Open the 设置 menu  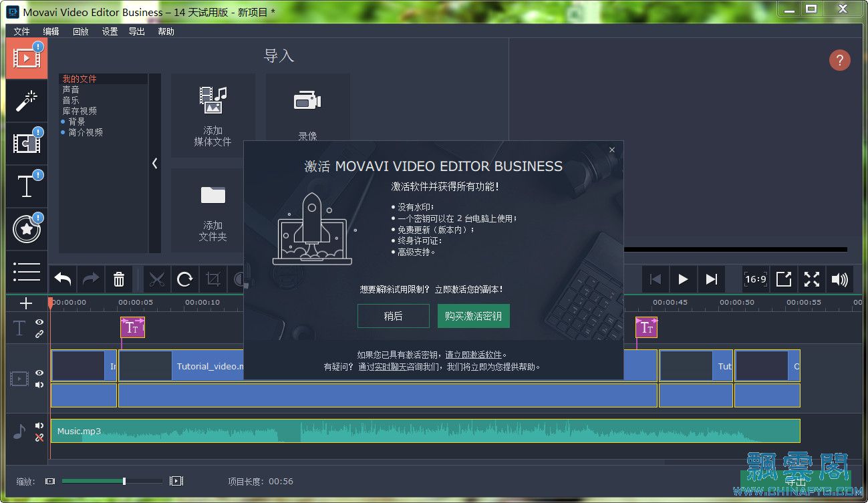(x=110, y=31)
